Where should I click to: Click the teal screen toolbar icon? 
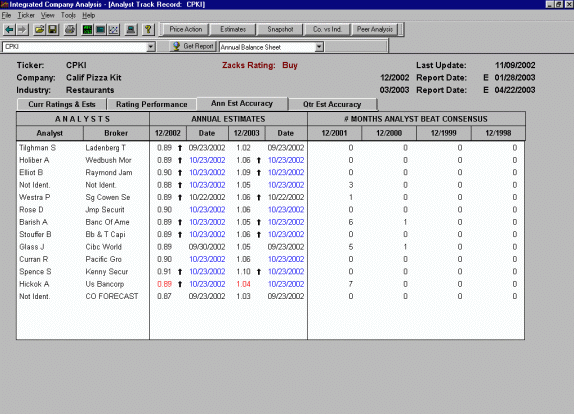point(100,30)
